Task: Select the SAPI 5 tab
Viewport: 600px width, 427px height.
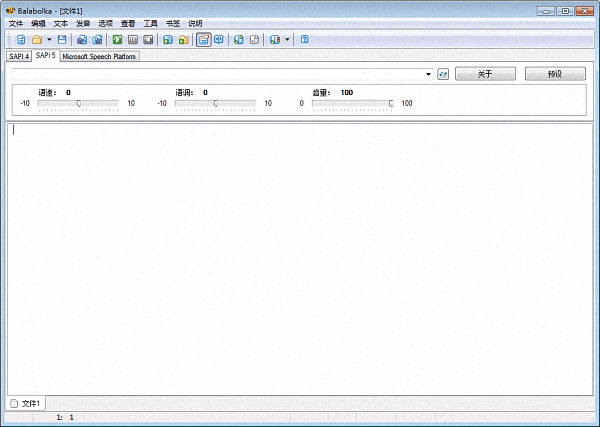Action: [x=46, y=55]
